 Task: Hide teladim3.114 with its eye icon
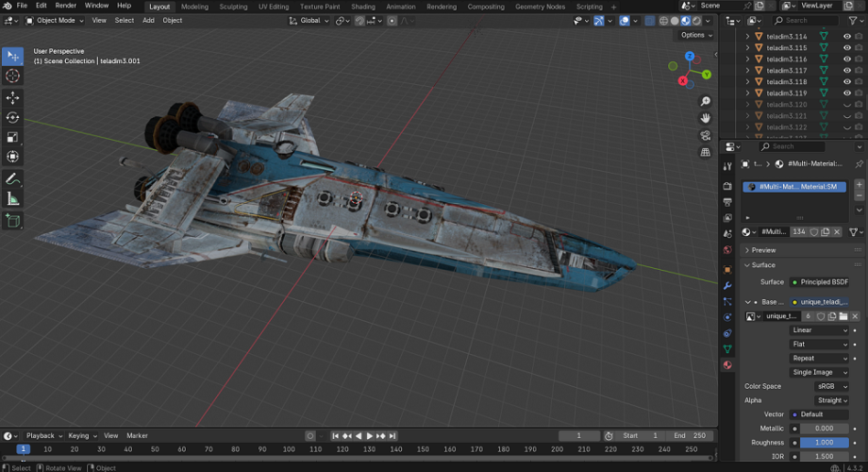[846, 37]
